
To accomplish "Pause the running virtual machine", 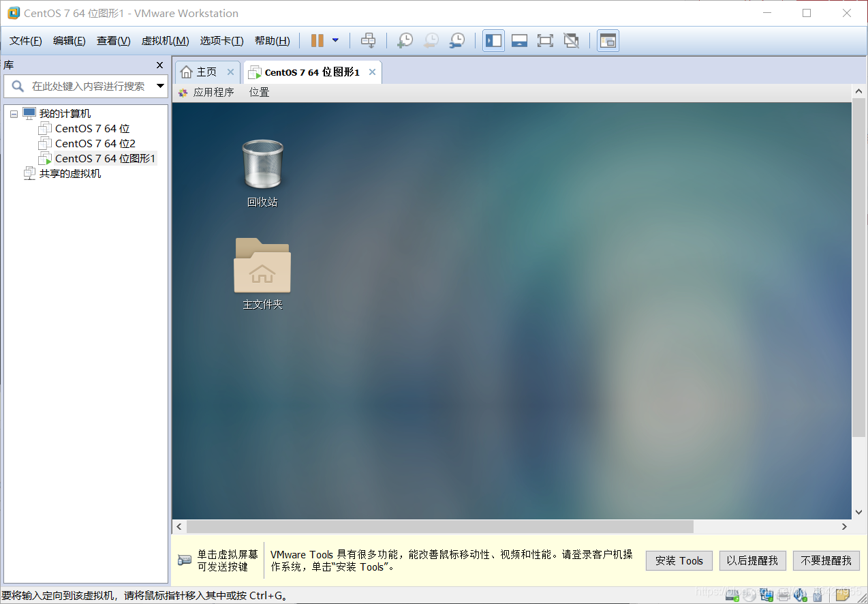I will pyautogui.click(x=317, y=41).
